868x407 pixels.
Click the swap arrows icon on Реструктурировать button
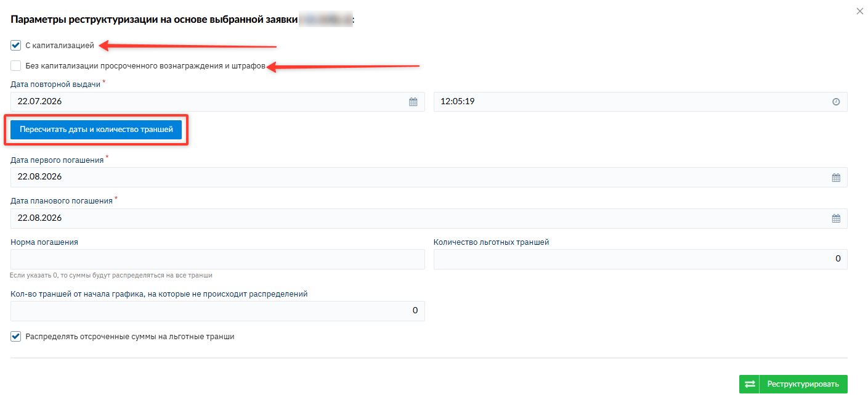pyautogui.click(x=750, y=384)
